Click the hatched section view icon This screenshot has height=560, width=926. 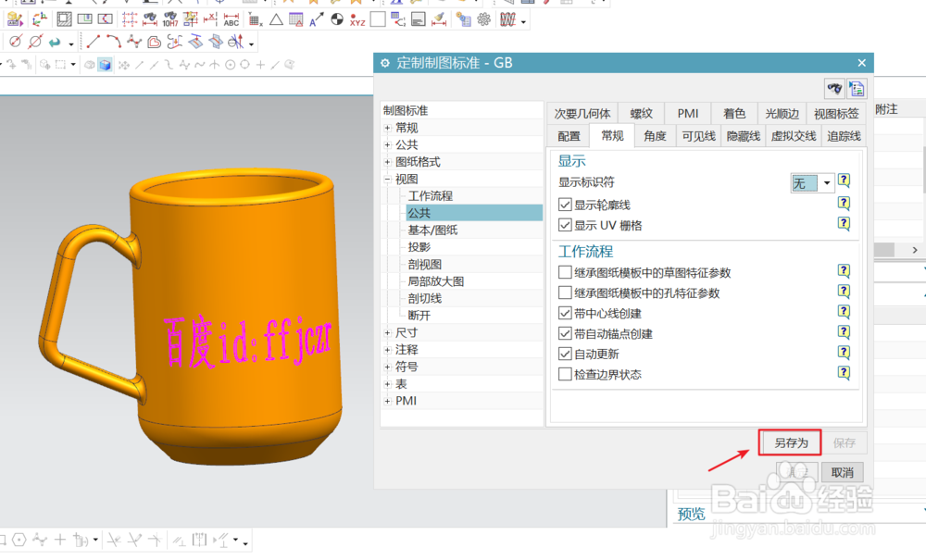tap(64, 19)
